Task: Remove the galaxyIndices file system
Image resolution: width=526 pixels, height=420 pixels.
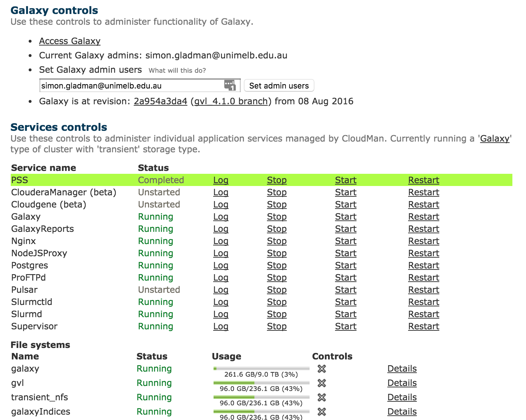Action: [322, 412]
